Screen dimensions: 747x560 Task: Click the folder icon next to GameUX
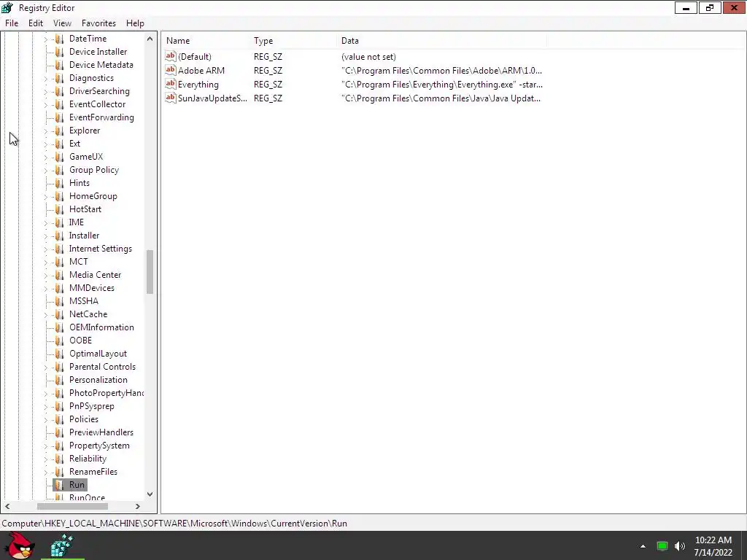[60, 157]
